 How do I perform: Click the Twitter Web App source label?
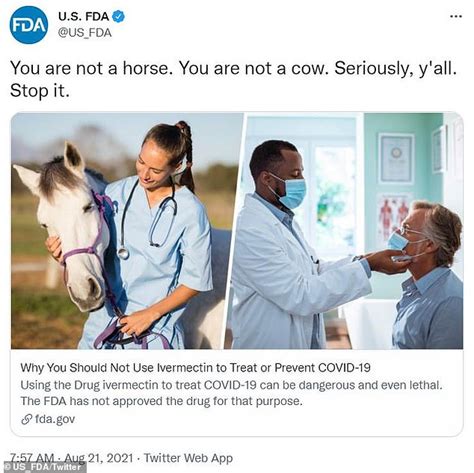(188, 458)
